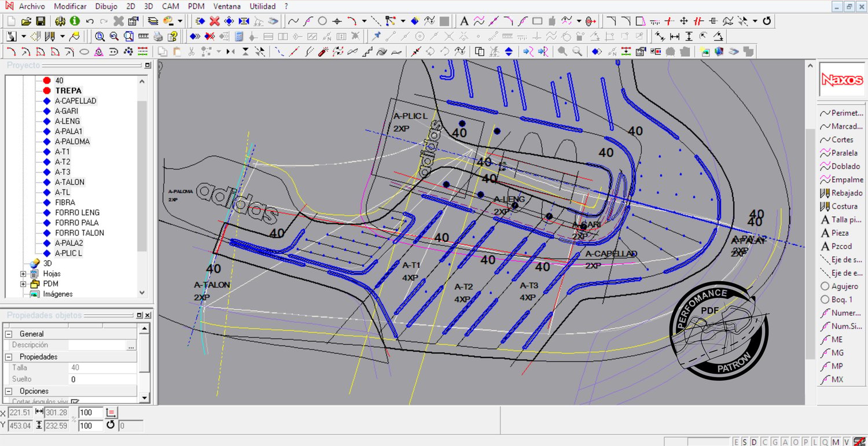The height and width of the screenshot is (446, 868).
Task: Click the blue up-down triangles icon
Action: [509, 51]
